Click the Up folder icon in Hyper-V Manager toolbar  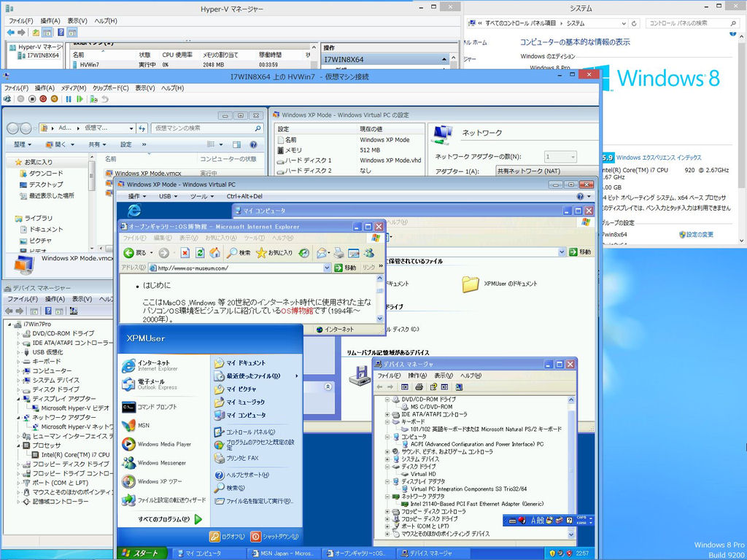(36, 32)
